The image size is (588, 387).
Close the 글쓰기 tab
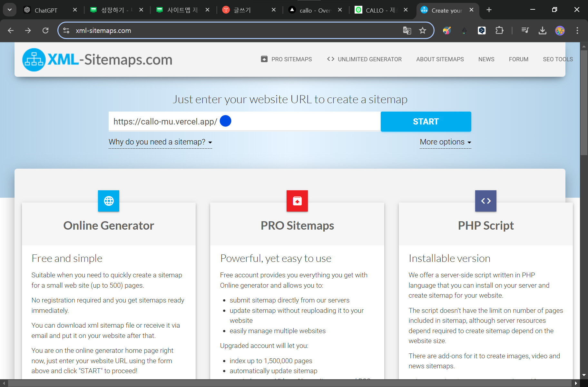pyautogui.click(x=274, y=10)
